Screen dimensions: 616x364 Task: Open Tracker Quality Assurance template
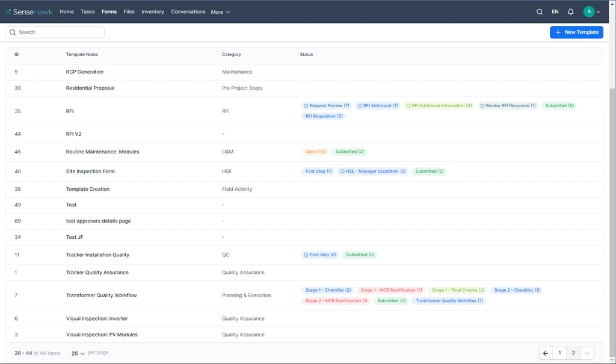click(x=97, y=273)
